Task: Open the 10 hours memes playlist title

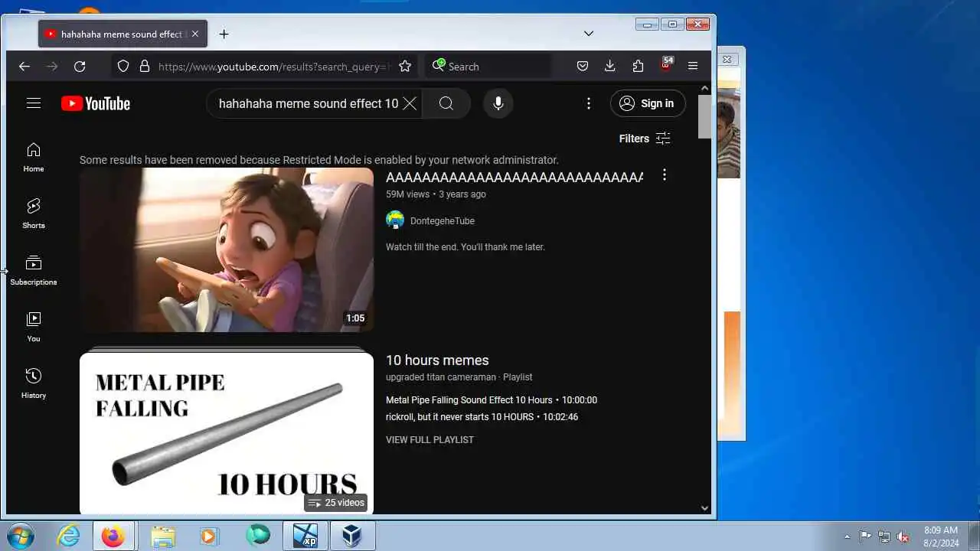Action: point(437,360)
